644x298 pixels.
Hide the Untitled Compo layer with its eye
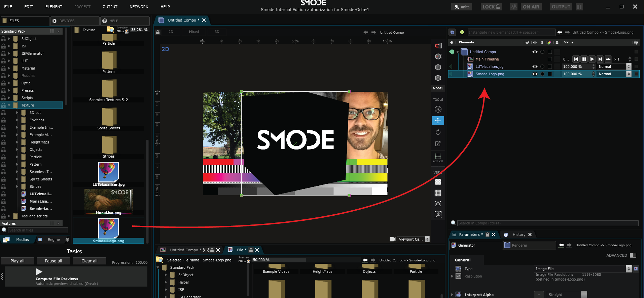coord(535,52)
